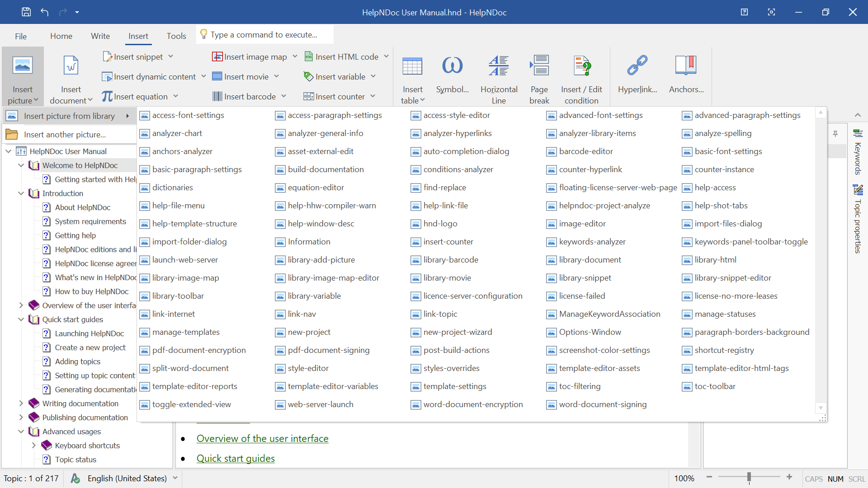
Task: Collapse the Introduction tree node
Action: point(21,193)
